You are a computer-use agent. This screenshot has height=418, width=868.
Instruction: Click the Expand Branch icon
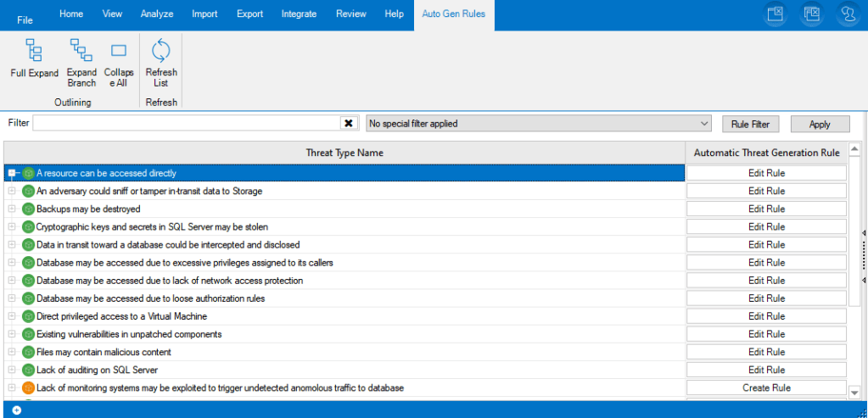click(81, 51)
